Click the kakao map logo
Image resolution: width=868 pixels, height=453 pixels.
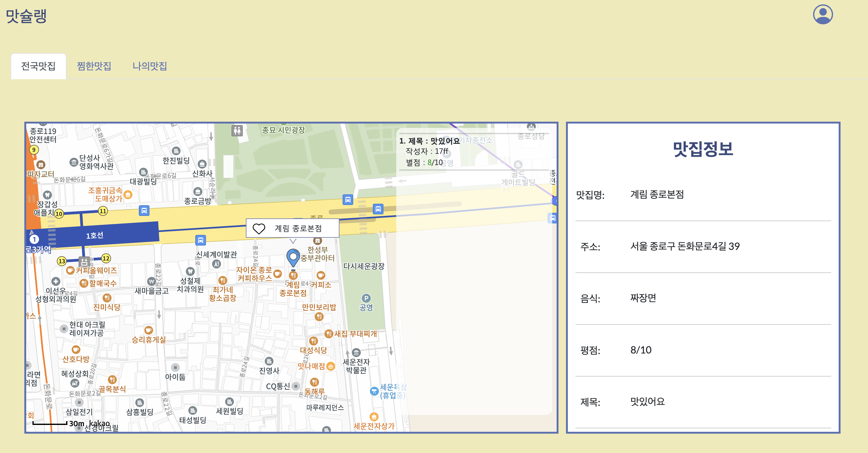click(x=100, y=423)
